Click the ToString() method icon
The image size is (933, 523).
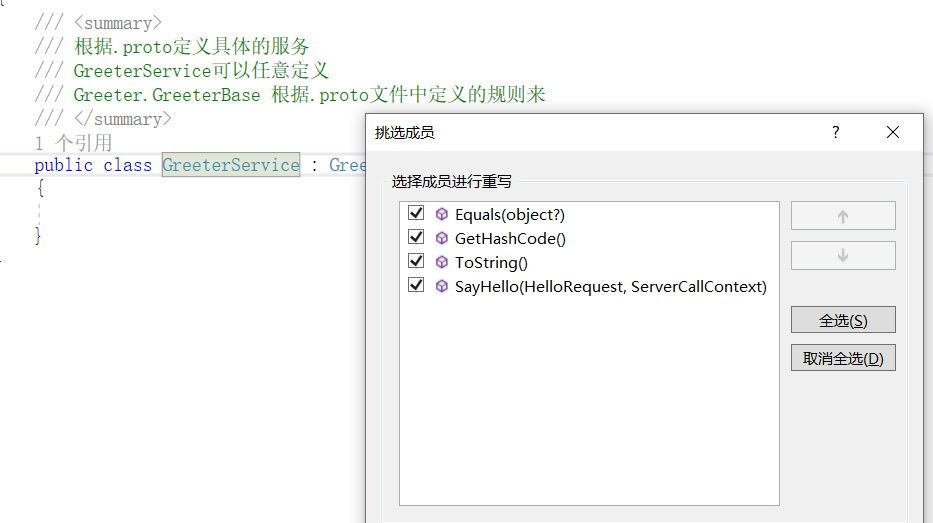tap(442, 262)
